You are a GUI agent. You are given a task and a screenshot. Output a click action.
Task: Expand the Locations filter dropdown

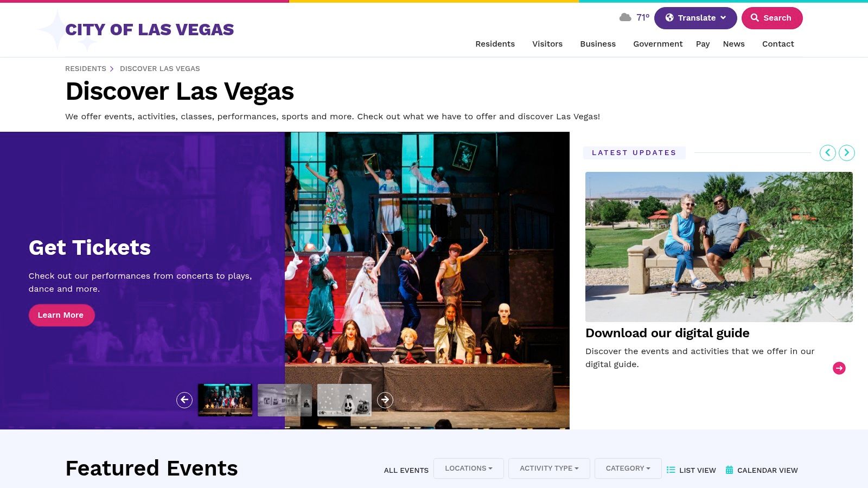(x=469, y=468)
